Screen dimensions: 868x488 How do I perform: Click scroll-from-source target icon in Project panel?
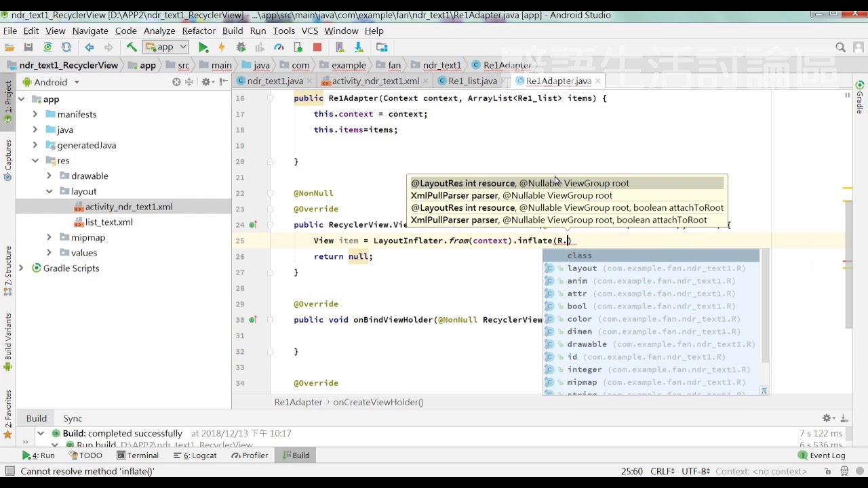click(x=176, y=82)
